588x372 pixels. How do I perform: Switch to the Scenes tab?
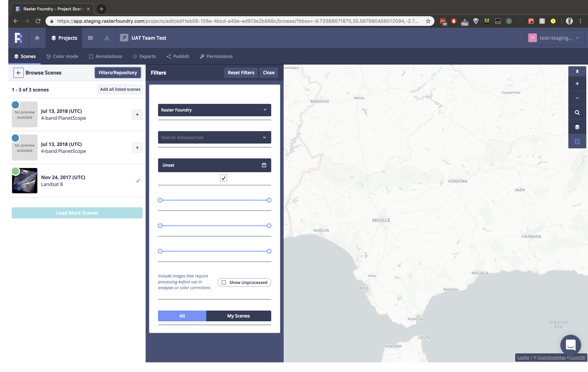[25, 56]
